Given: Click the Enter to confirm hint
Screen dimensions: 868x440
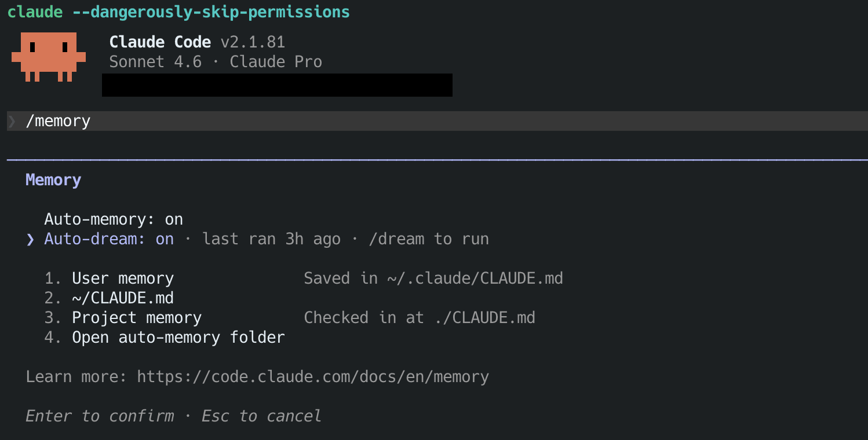Looking at the screenshot, I should click(100, 416).
